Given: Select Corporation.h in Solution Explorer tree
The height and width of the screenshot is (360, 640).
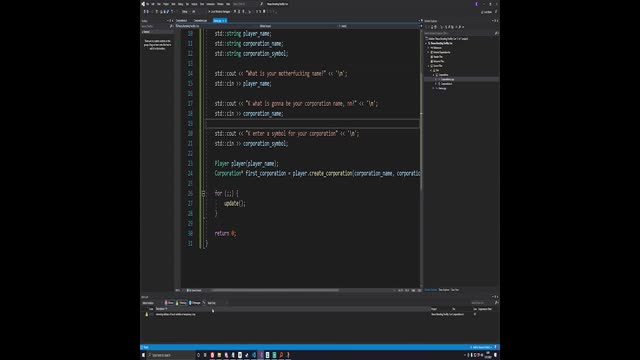Looking at the screenshot, I should (x=446, y=84).
